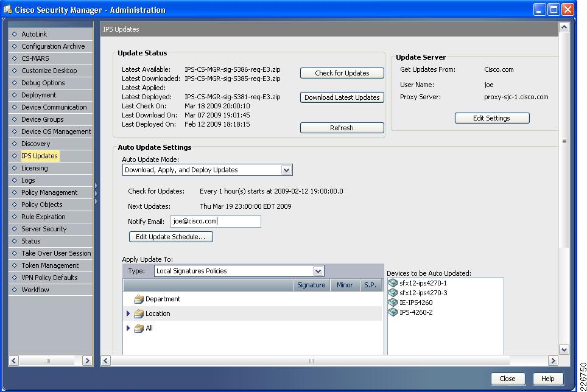
Task: Open Policy Objects page
Action: coord(42,205)
